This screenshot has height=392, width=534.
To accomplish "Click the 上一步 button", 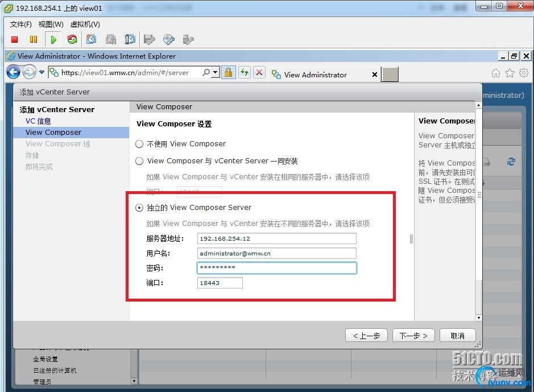I will [x=366, y=336].
